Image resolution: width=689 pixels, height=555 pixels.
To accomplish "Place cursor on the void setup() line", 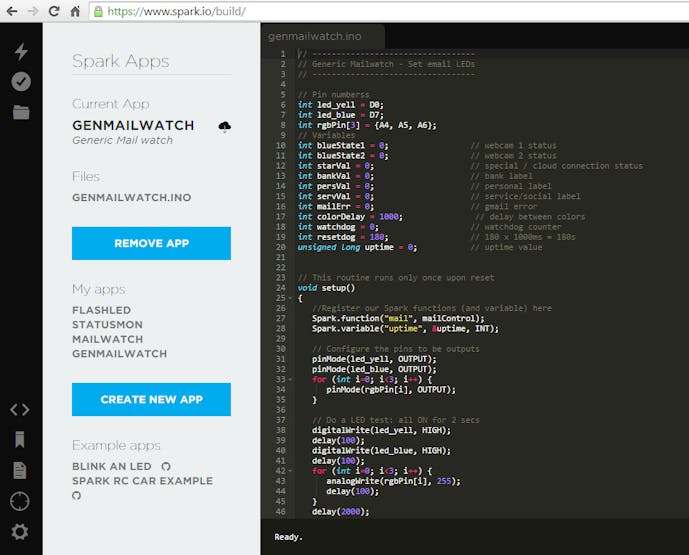I will pyautogui.click(x=326, y=288).
